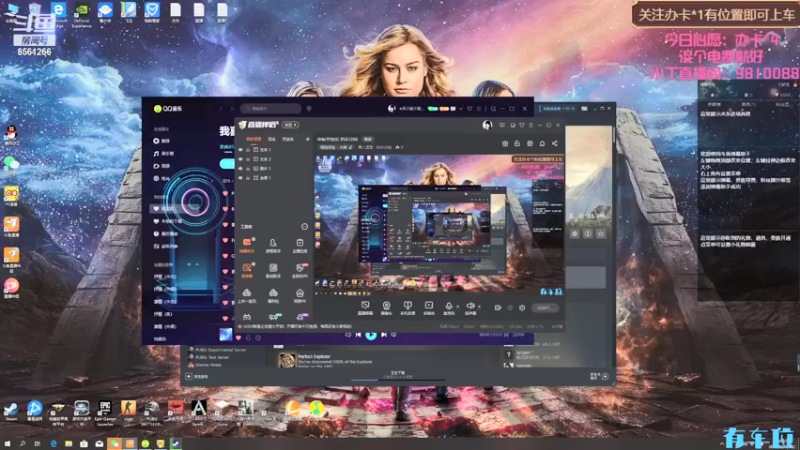800x450 pixels.
Task: Add new scene with plus button
Action: tap(307, 139)
